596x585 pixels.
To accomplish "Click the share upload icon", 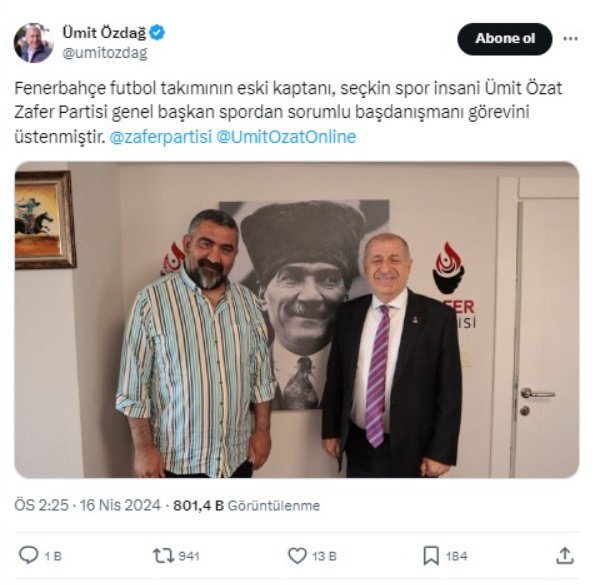I will 565,555.
